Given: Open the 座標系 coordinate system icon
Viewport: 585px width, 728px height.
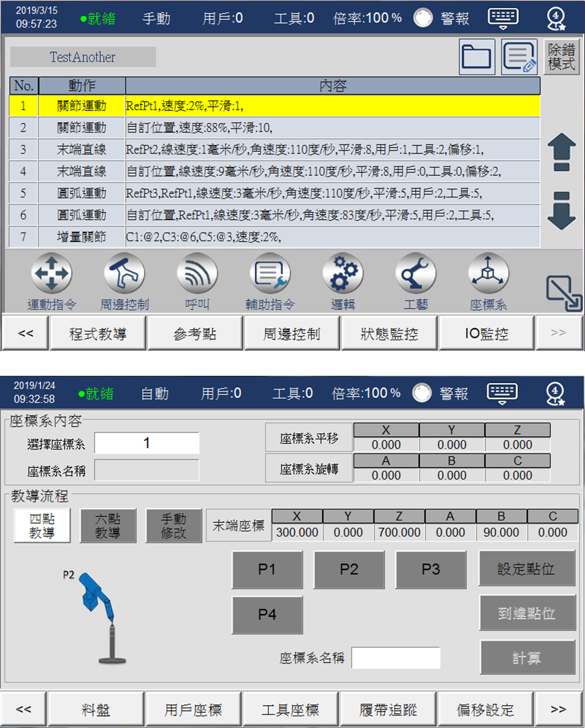Looking at the screenshot, I should [x=488, y=274].
